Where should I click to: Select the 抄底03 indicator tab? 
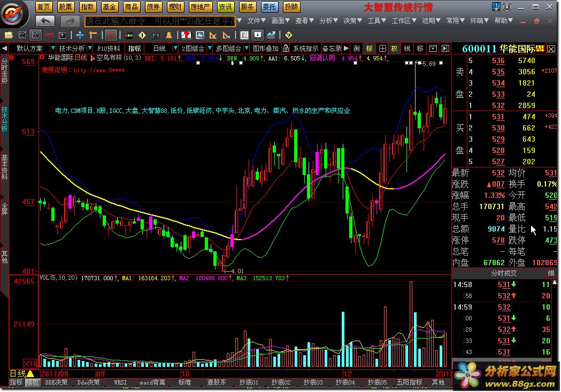click(x=313, y=382)
